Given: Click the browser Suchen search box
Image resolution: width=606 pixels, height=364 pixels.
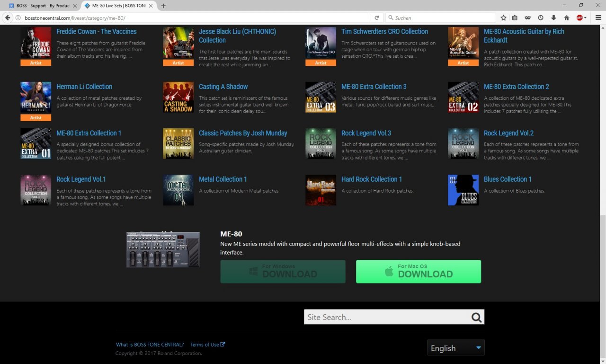Looking at the screenshot, I should (x=440, y=18).
